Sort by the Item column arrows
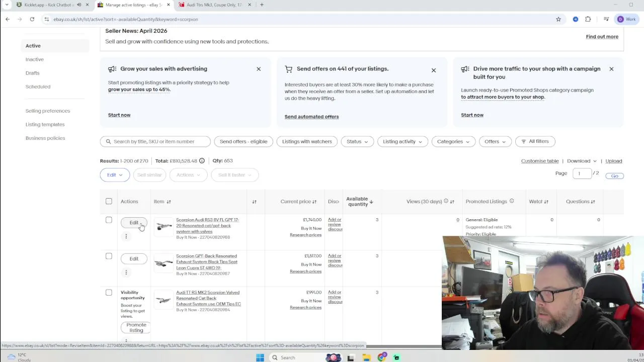Image resolution: width=644 pixels, height=362 pixels. click(x=169, y=202)
